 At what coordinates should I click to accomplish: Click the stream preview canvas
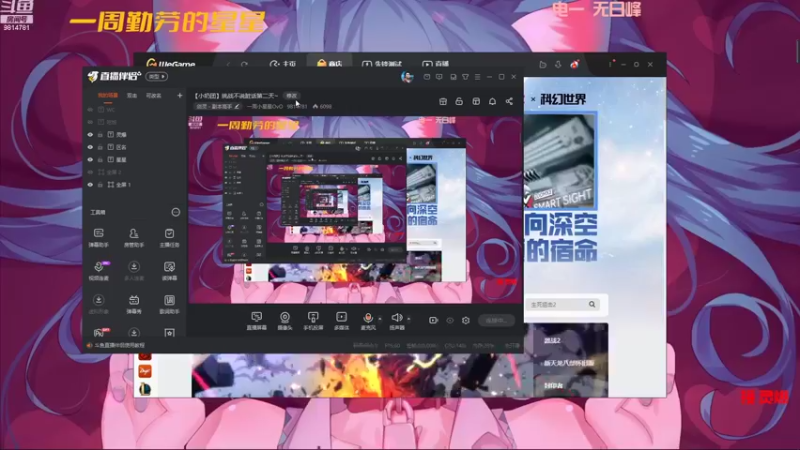[356, 210]
